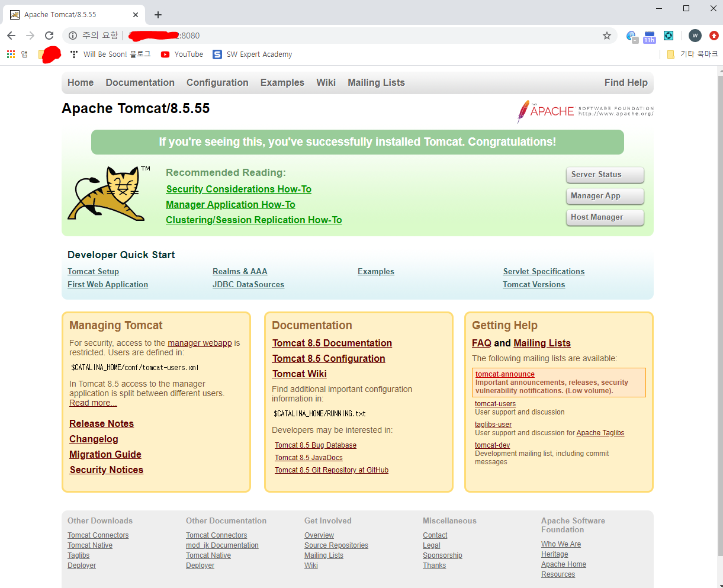Screen dimensions: 723x588
Task: Open Tomcat 8.5 Bug Database link
Action: pos(316,445)
